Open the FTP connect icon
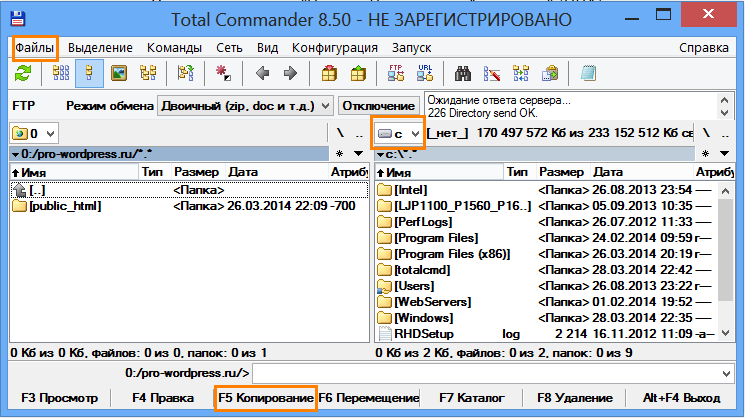The height and width of the screenshot is (418, 745). (x=396, y=74)
